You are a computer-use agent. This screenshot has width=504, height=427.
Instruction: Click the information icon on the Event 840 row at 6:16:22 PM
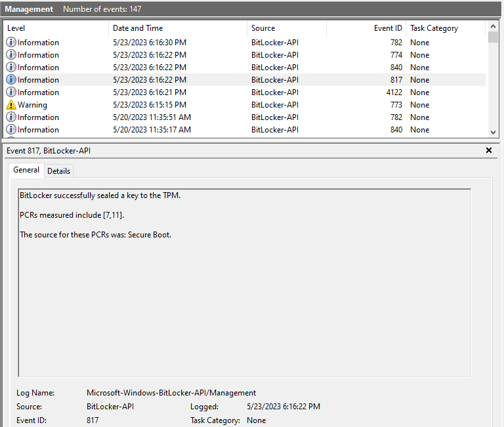pos(11,67)
